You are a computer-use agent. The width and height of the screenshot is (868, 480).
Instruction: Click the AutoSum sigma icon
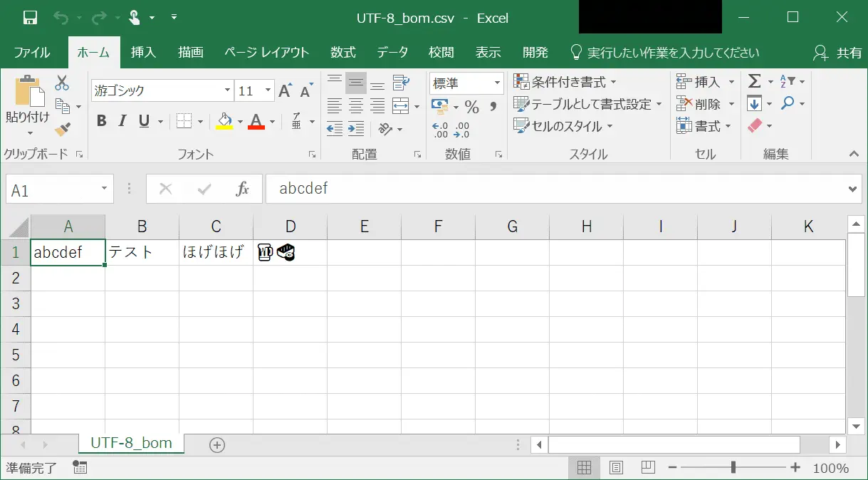[x=754, y=81]
